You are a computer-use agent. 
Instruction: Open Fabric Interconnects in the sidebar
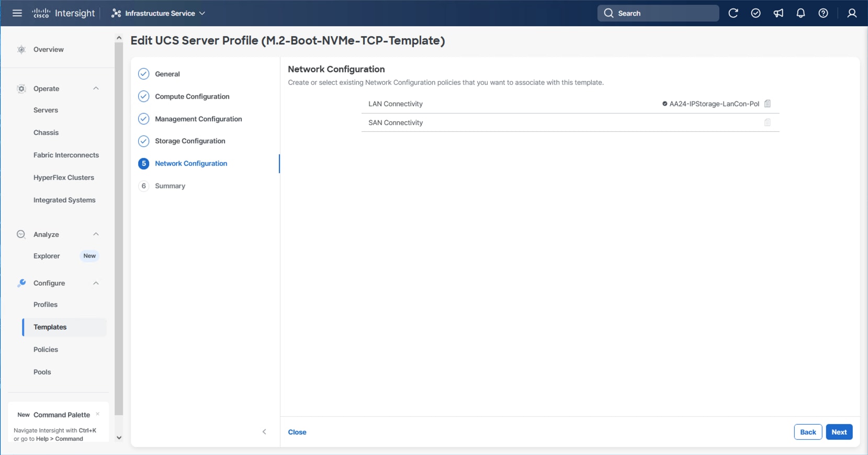(x=66, y=155)
